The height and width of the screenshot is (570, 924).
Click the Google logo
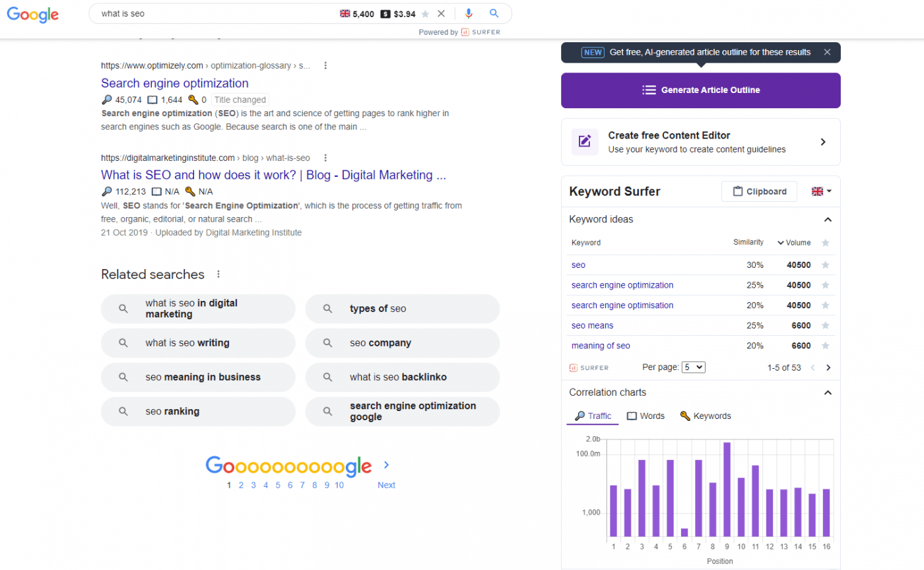pyautogui.click(x=33, y=14)
